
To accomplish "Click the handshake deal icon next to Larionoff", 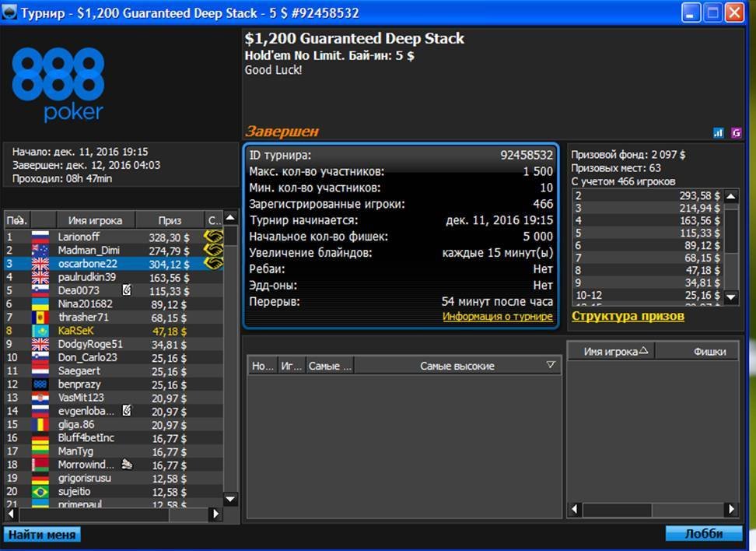I will point(212,237).
